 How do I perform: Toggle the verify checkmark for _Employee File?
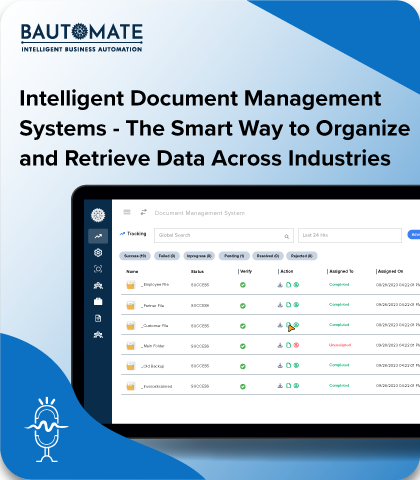[x=243, y=285]
